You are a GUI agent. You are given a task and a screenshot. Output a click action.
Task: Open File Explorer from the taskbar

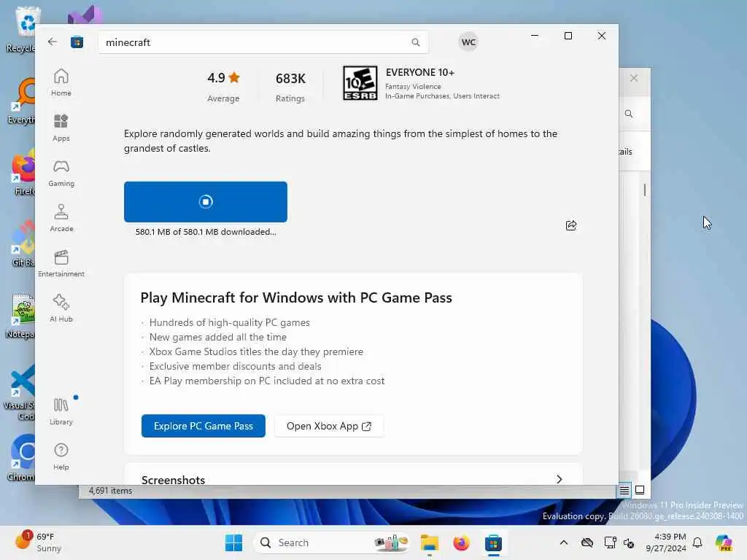point(429,542)
